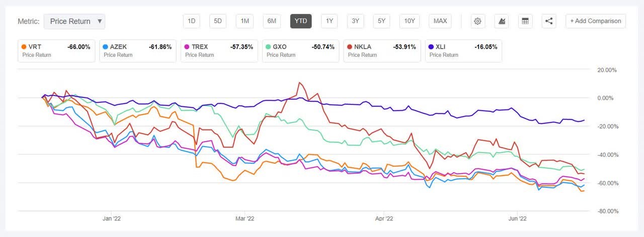This screenshot has width=644, height=237.
Task: Open chart settings gear icon
Action: (477, 21)
